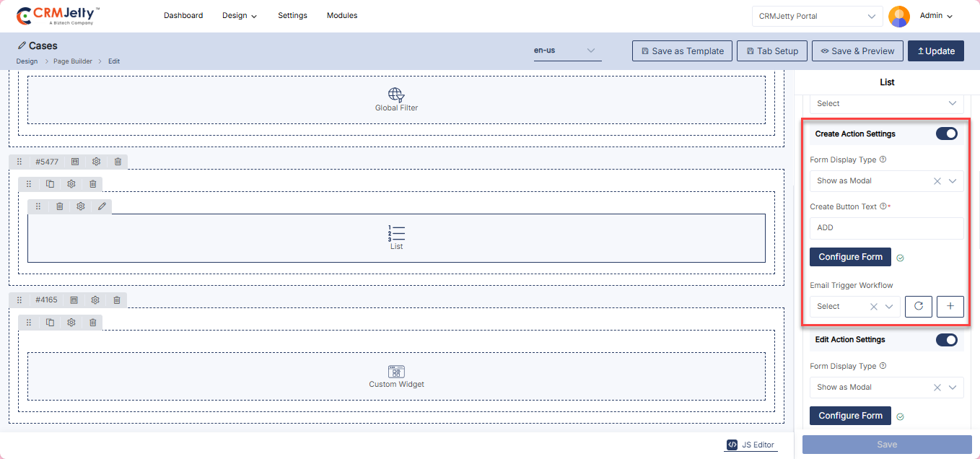Screen dimensions: 980x459
Task: Click Configure Form under Create Action Settings
Action: tap(850, 257)
